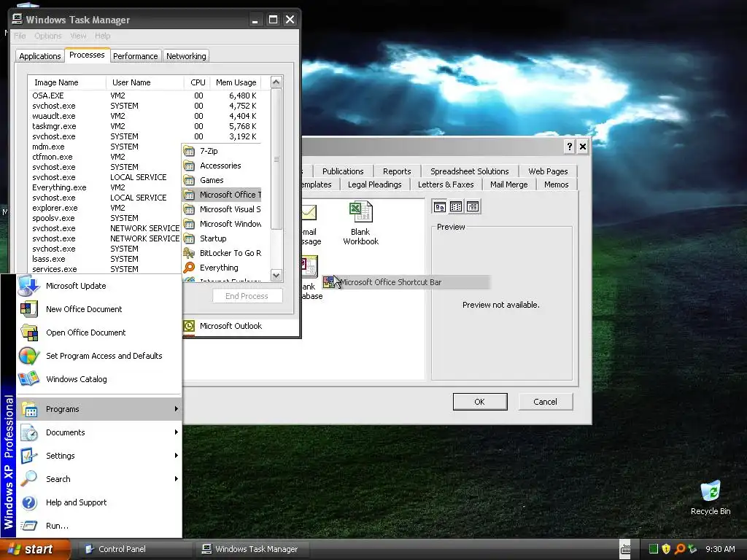The width and height of the screenshot is (747, 560).
Task: Click Cancel in New Office Document dialog
Action: click(x=545, y=402)
